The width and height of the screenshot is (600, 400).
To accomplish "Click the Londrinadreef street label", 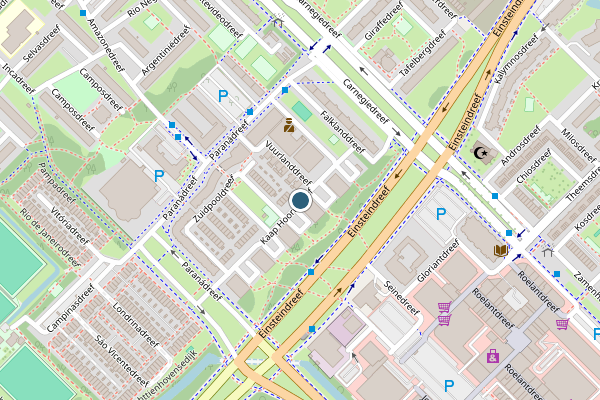I will coord(135,325).
